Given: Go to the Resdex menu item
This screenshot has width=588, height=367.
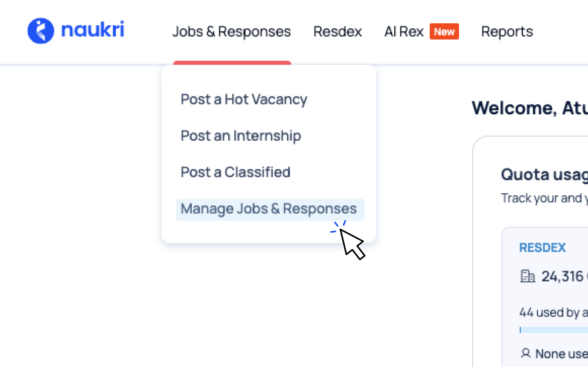Looking at the screenshot, I should [x=337, y=31].
